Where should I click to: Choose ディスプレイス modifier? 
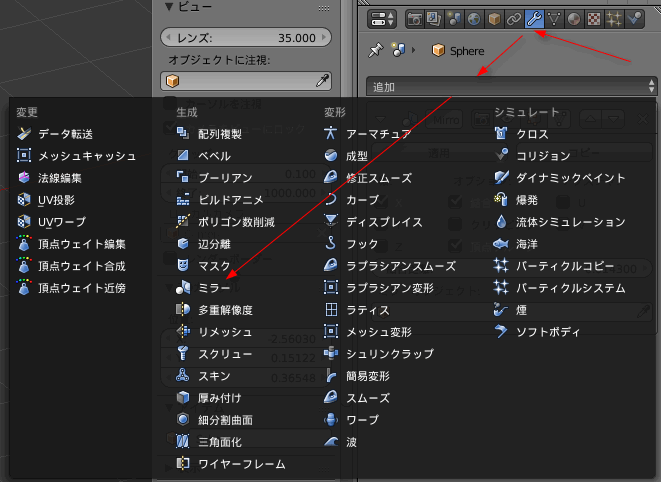373,222
